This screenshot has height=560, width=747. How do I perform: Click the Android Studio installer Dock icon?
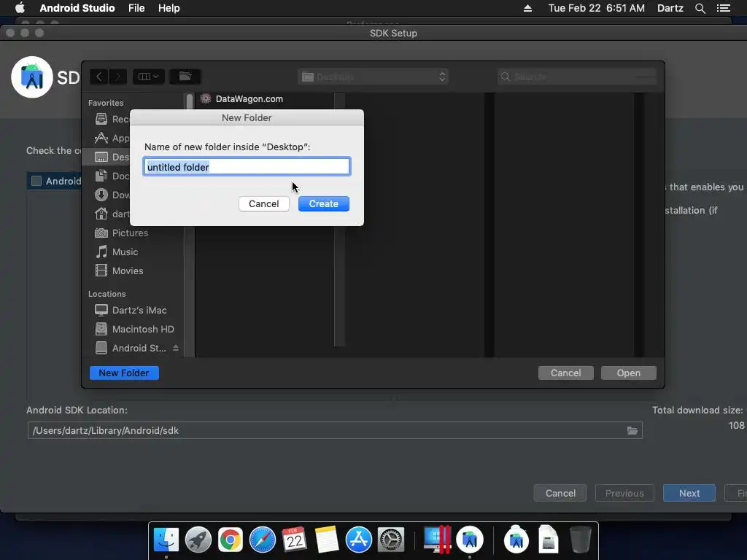(516, 540)
